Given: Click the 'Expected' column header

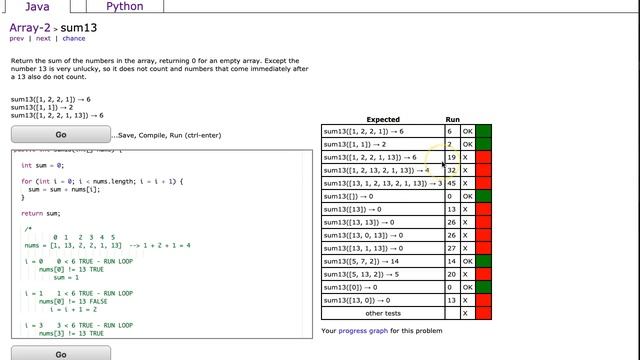Looking at the screenshot, I should pos(383,120).
